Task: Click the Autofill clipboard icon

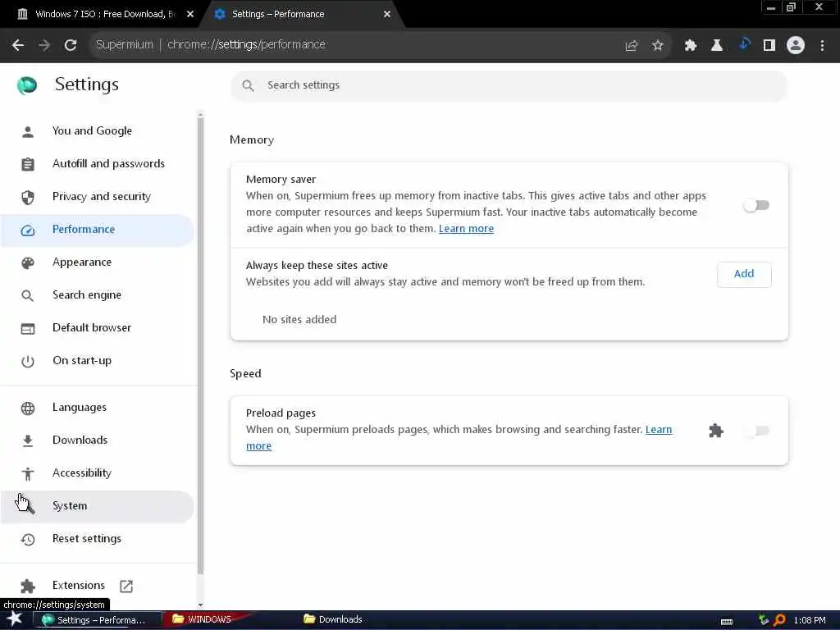Action: pyautogui.click(x=28, y=164)
